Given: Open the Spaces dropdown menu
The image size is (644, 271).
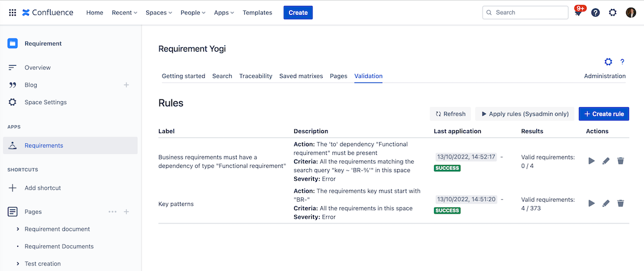Looking at the screenshot, I should 159,12.
